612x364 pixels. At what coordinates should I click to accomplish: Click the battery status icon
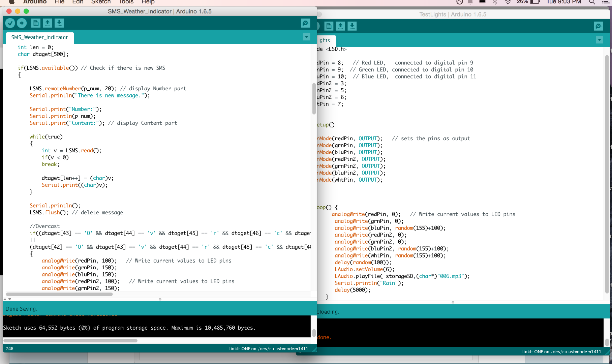(x=535, y=2)
